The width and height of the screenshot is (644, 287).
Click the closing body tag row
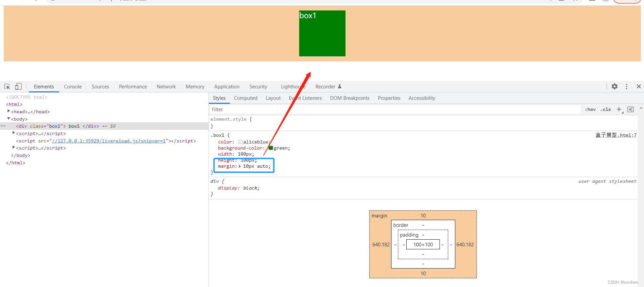(x=20, y=155)
